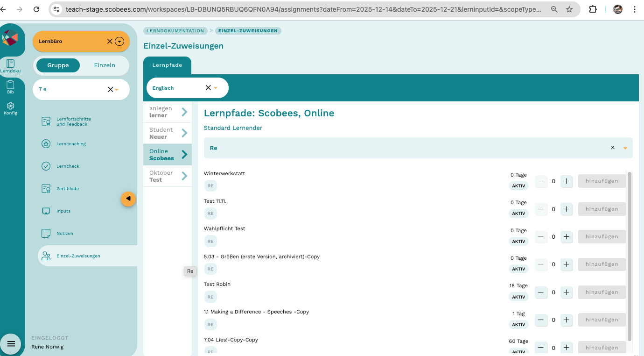The height and width of the screenshot is (356, 644).
Task: Expand the 7 e class dropdown
Action: click(117, 90)
